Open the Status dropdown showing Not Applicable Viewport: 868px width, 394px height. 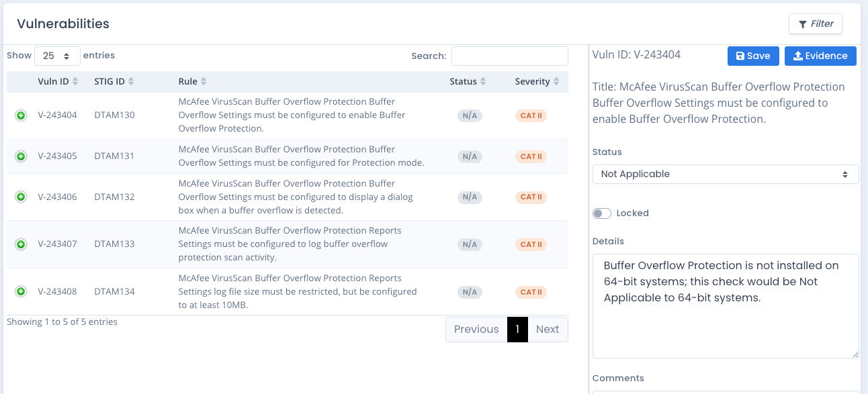pos(726,174)
